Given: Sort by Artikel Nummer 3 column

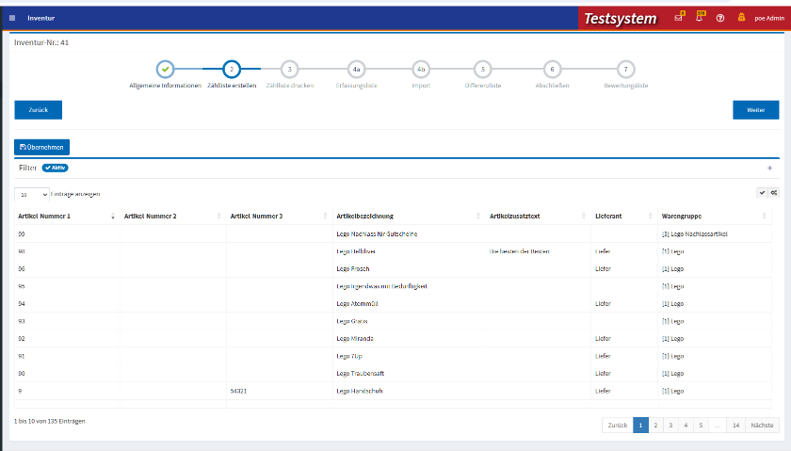Looking at the screenshot, I should click(x=279, y=216).
